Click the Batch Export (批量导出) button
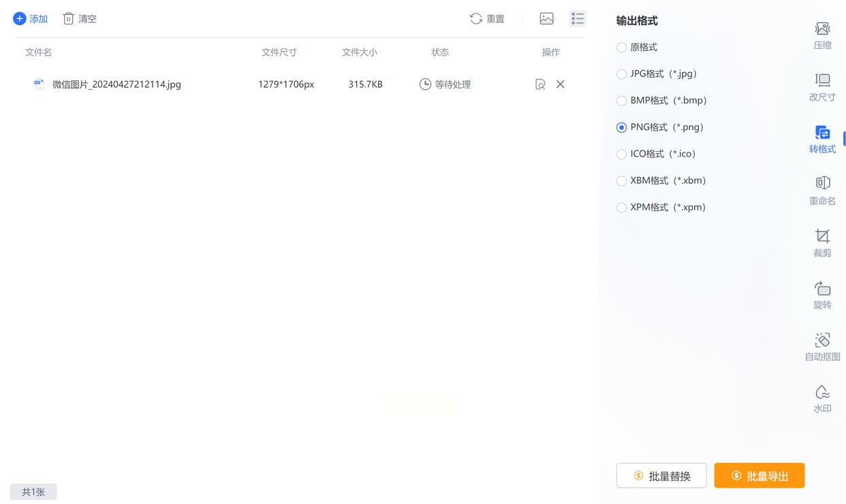846x504 pixels. point(759,475)
